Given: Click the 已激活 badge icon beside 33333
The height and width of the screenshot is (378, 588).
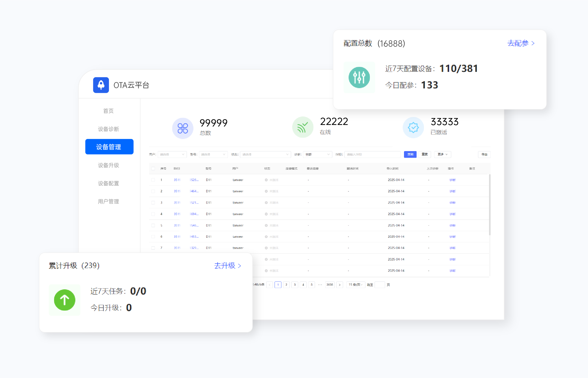Looking at the screenshot, I should click(413, 127).
